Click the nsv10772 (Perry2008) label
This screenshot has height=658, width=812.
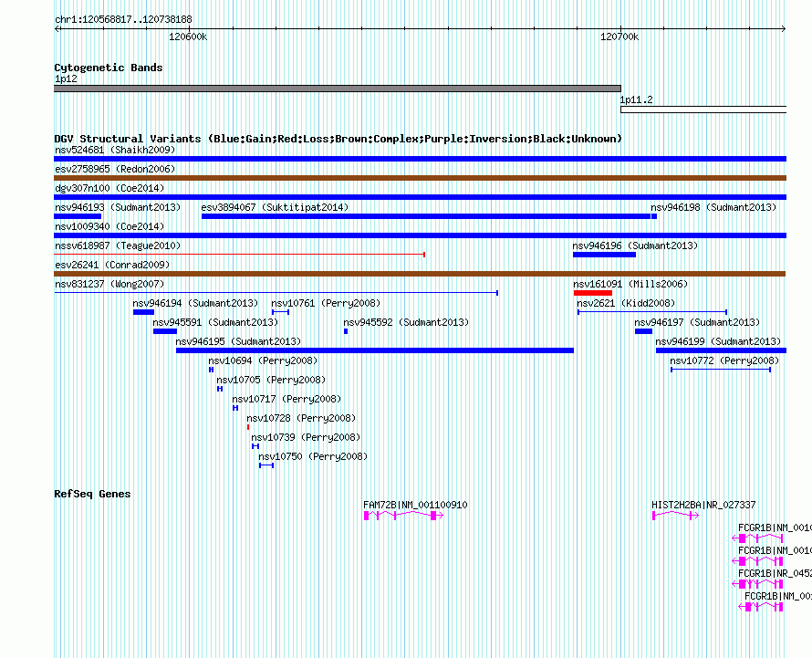tap(724, 361)
